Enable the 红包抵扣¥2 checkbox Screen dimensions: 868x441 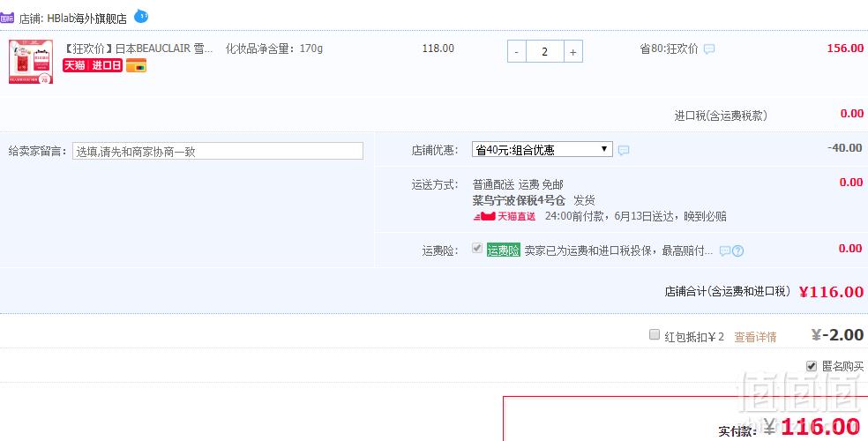(655, 334)
